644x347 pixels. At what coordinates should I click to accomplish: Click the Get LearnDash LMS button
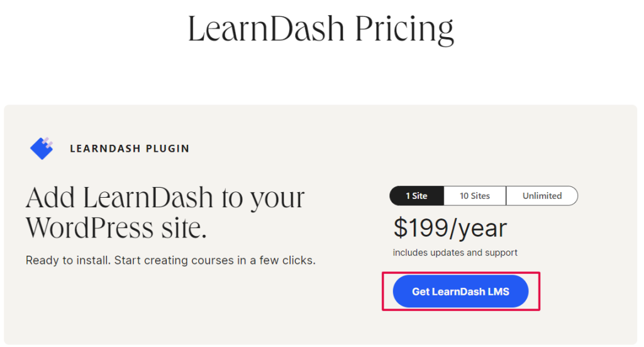tap(460, 292)
